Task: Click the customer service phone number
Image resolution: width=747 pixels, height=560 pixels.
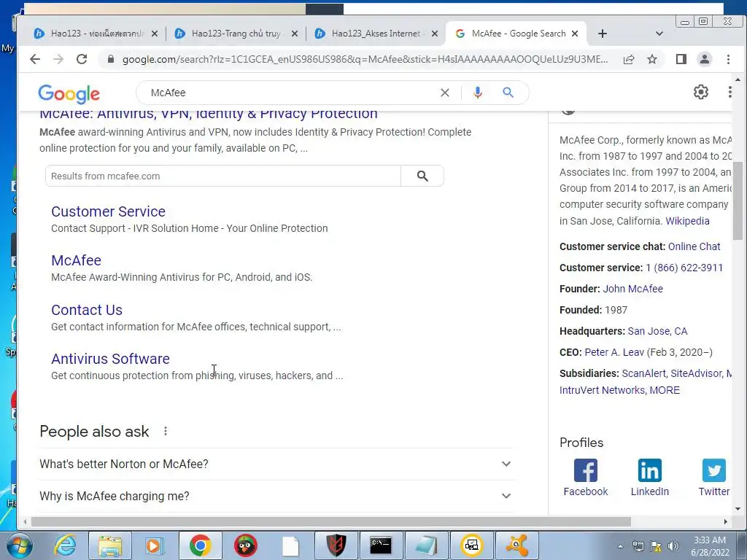Action: pyautogui.click(x=684, y=268)
